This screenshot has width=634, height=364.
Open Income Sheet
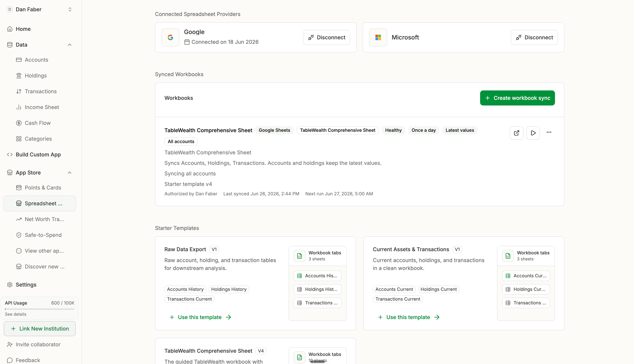coord(42,107)
